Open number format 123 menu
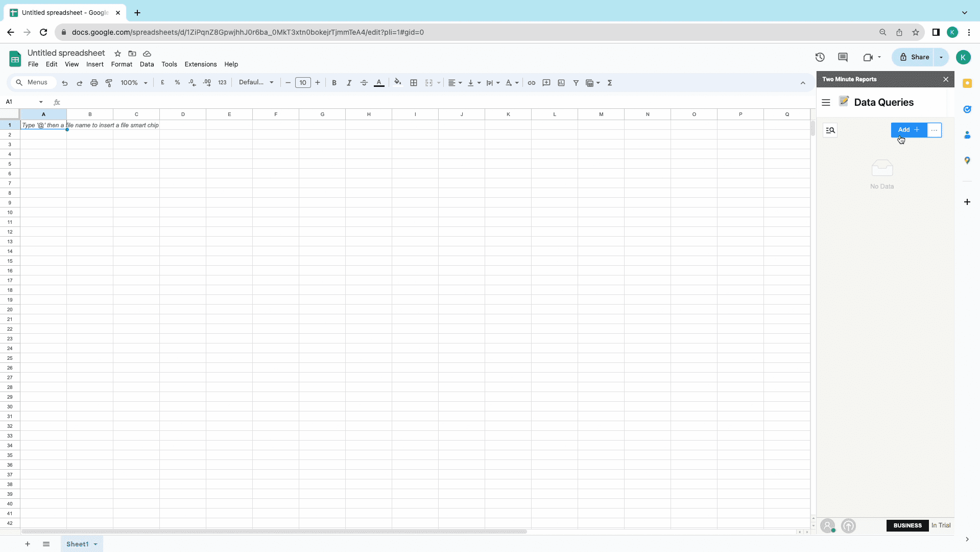 pos(222,82)
